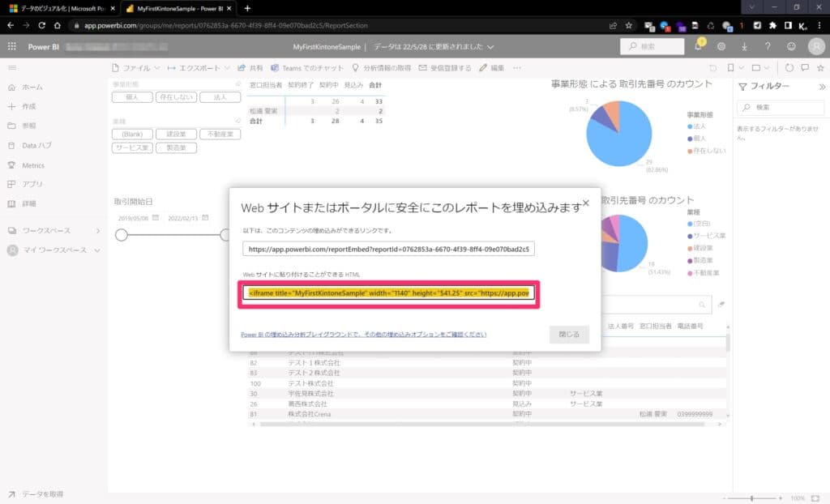Screen dimensions: 830x504
Task: Click the reset to default undo icon
Action: 713,68
